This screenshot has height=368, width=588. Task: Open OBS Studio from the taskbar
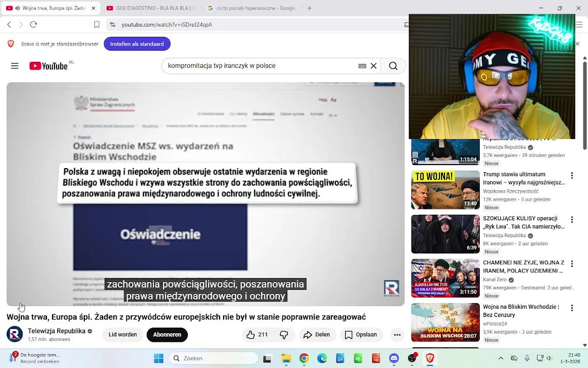(412, 359)
